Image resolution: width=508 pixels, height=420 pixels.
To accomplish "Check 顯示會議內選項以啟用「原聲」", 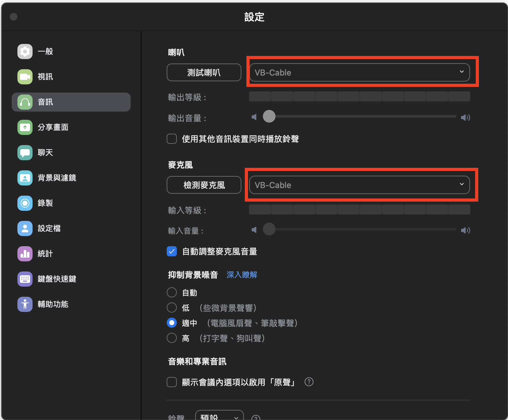I will click(x=172, y=382).
